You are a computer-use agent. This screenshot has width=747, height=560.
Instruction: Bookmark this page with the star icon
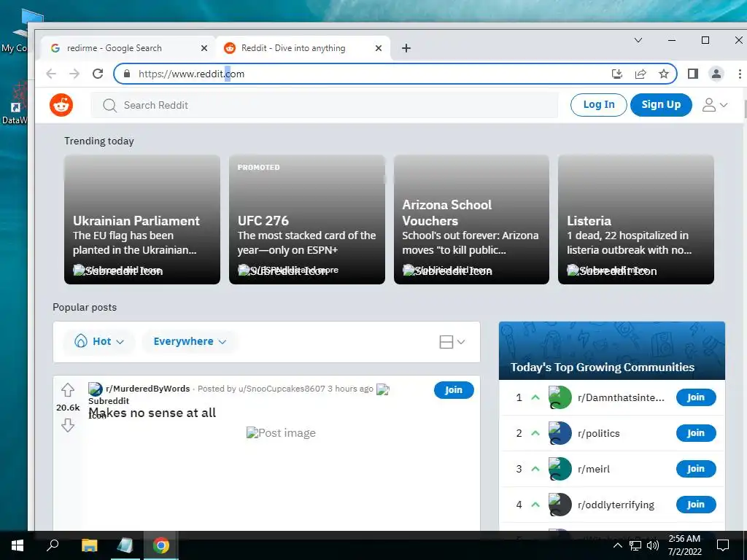[x=664, y=74]
